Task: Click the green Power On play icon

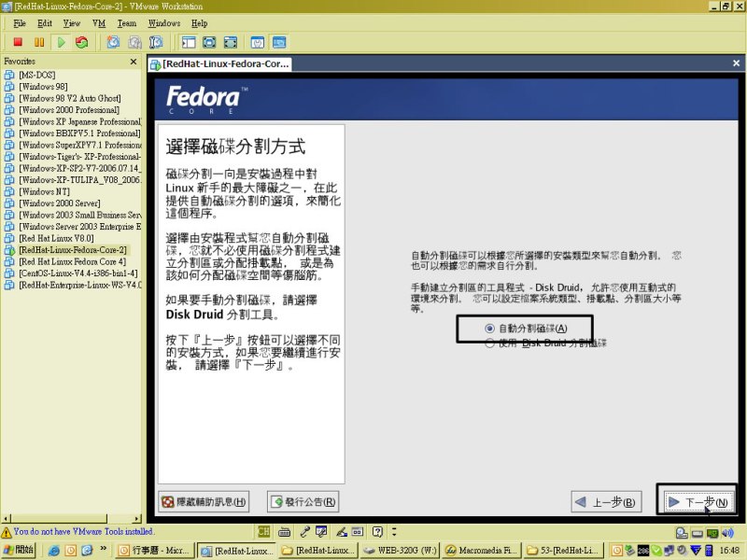Action: click(61, 42)
